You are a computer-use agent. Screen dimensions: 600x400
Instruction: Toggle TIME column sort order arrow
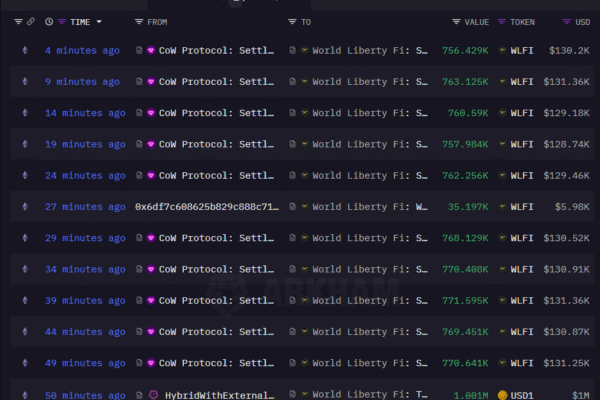pyautogui.click(x=99, y=21)
